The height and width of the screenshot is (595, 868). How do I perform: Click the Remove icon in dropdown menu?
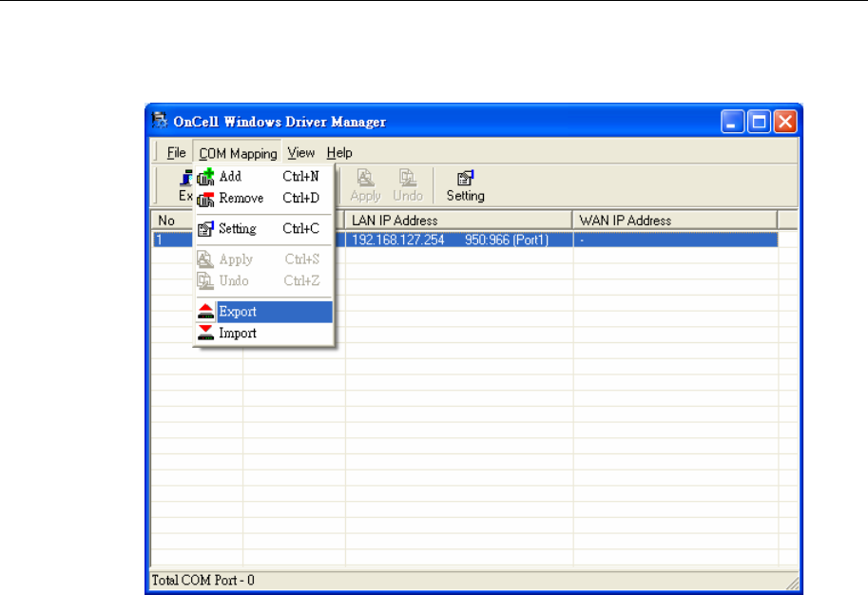click(205, 199)
